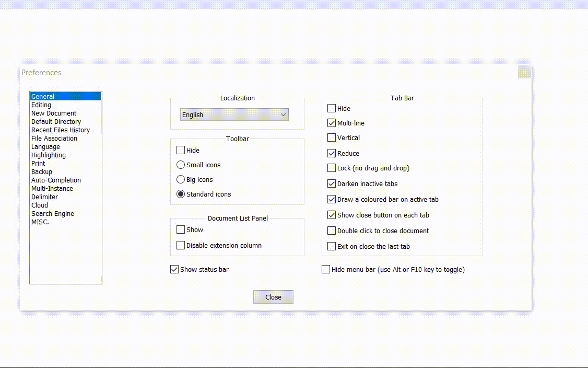
Task: Open the Highlighting preferences section
Action: point(49,155)
